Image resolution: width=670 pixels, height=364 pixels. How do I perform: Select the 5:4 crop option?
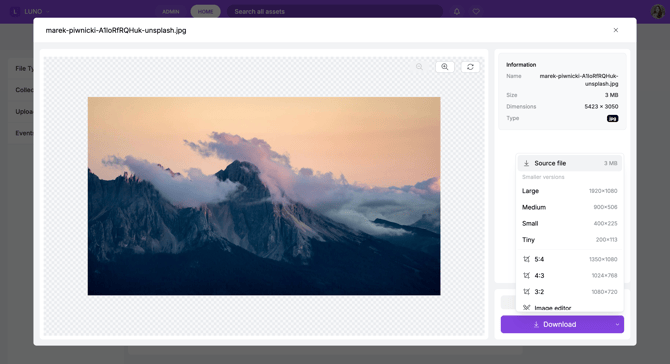pos(570,259)
